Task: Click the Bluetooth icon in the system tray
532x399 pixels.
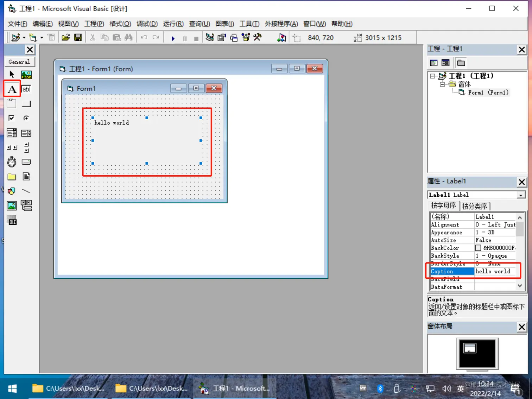Action: click(x=380, y=388)
